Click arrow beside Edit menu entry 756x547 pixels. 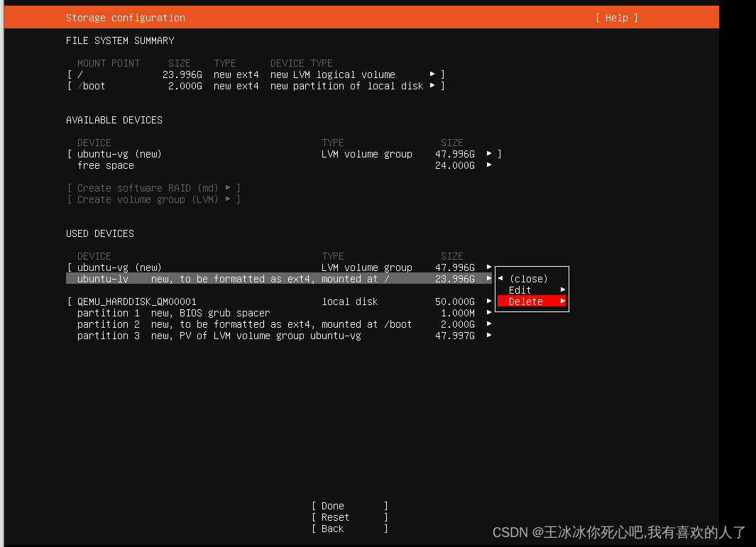pos(563,289)
